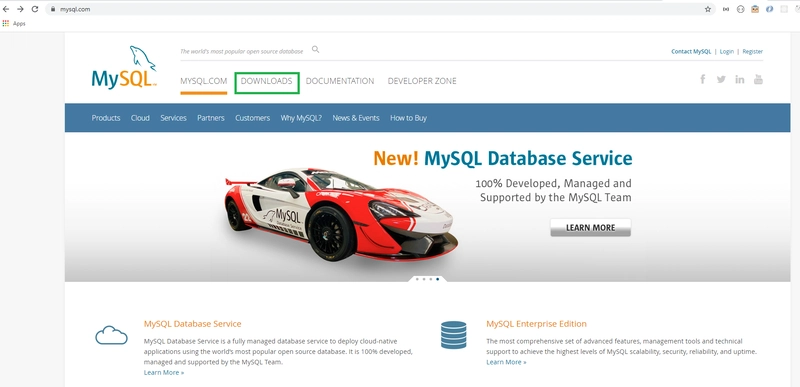Image resolution: width=800 pixels, height=387 pixels.
Task: Open MySQL's Twitter icon
Action: coord(721,79)
